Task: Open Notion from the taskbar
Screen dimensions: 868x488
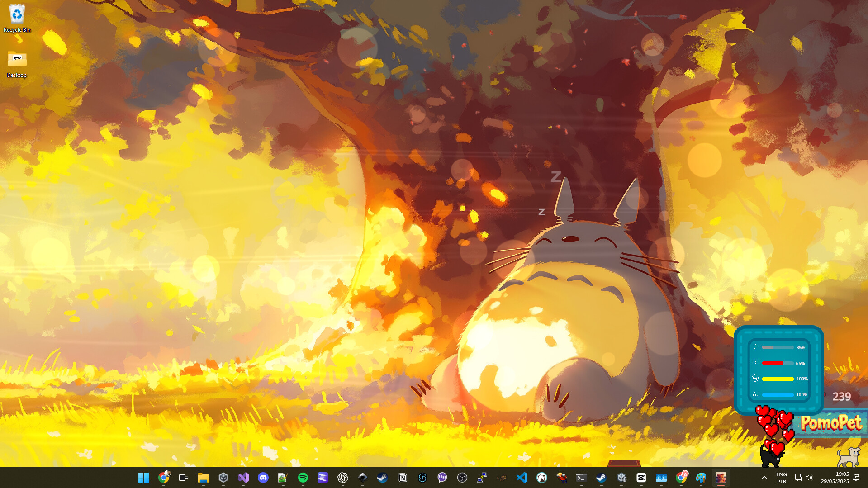Action: click(x=403, y=478)
